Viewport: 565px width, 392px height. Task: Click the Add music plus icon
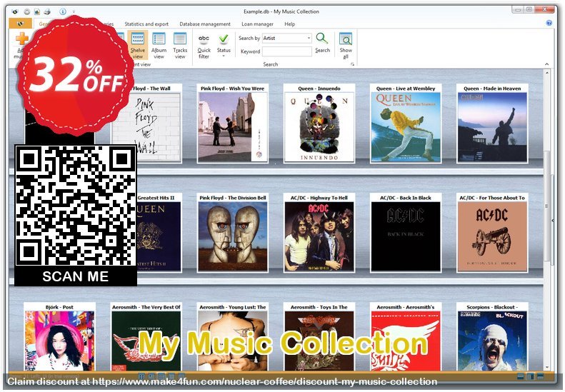(x=22, y=39)
